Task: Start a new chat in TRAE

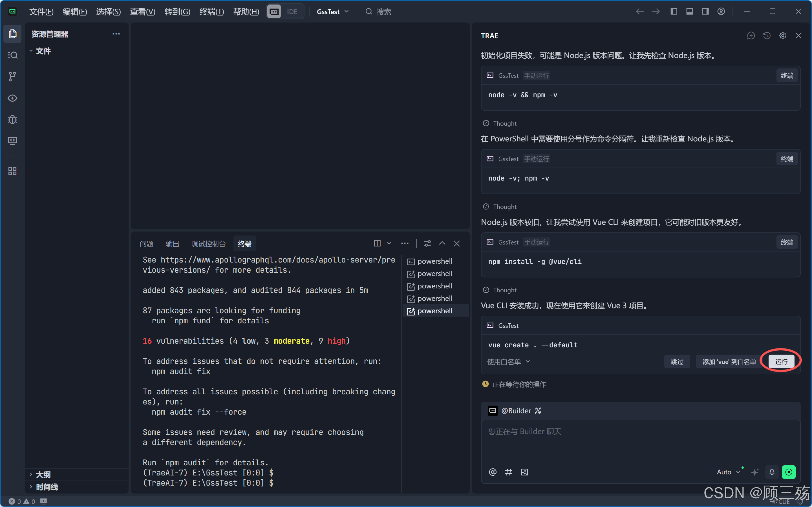Action: pyautogui.click(x=751, y=35)
